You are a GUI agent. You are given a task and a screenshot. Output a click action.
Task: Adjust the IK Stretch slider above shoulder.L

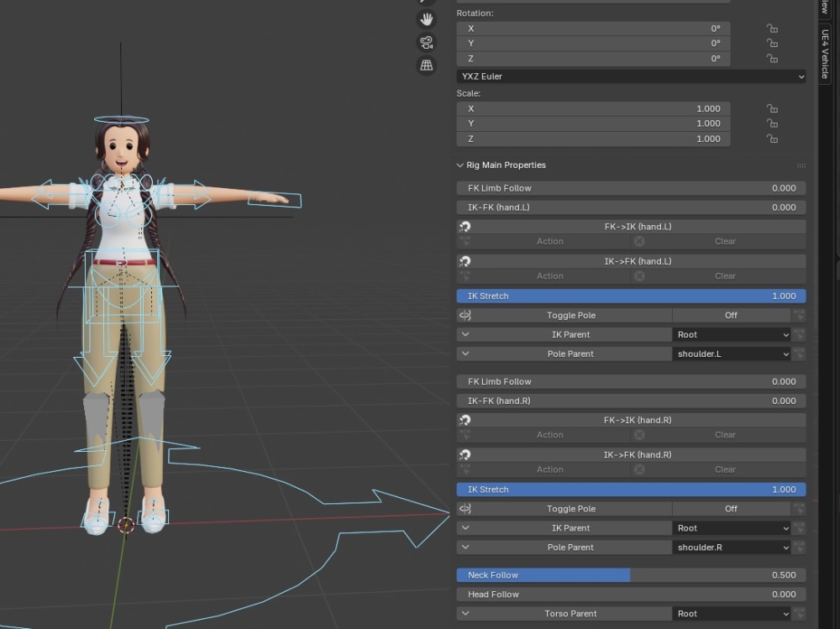(x=631, y=296)
